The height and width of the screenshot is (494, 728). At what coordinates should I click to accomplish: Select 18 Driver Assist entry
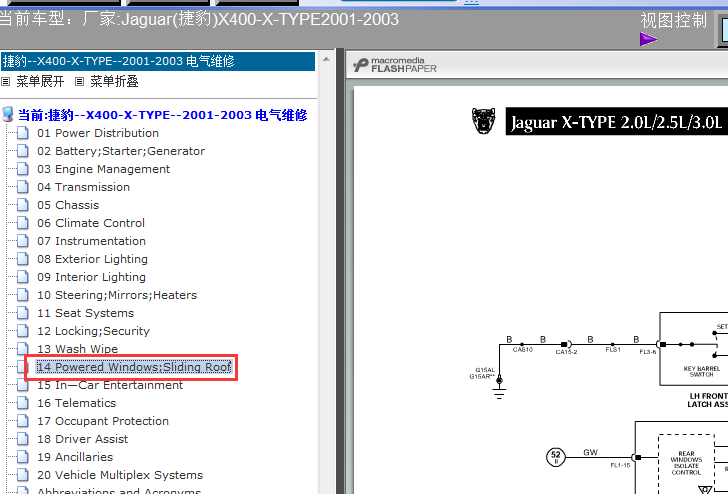pyautogui.click(x=83, y=439)
